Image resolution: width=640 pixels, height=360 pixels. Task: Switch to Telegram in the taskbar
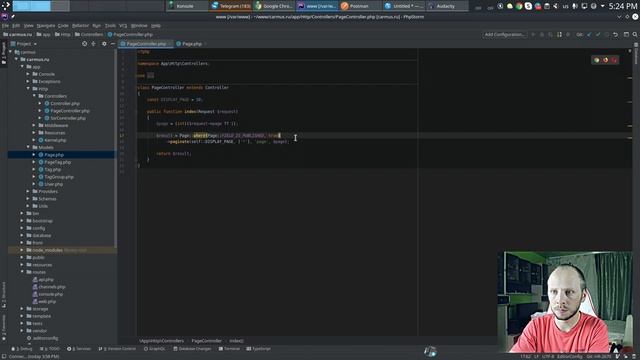coord(231,6)
